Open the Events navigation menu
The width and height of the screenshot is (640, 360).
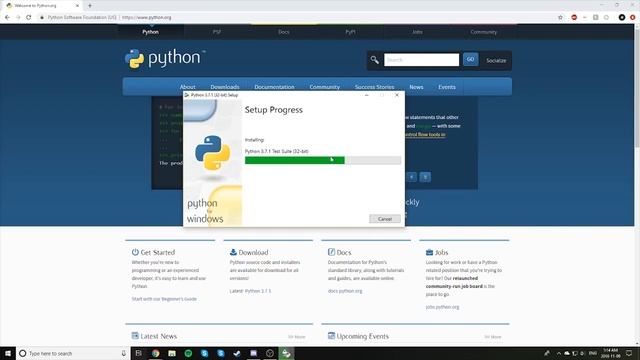click(x=447, y=87)
